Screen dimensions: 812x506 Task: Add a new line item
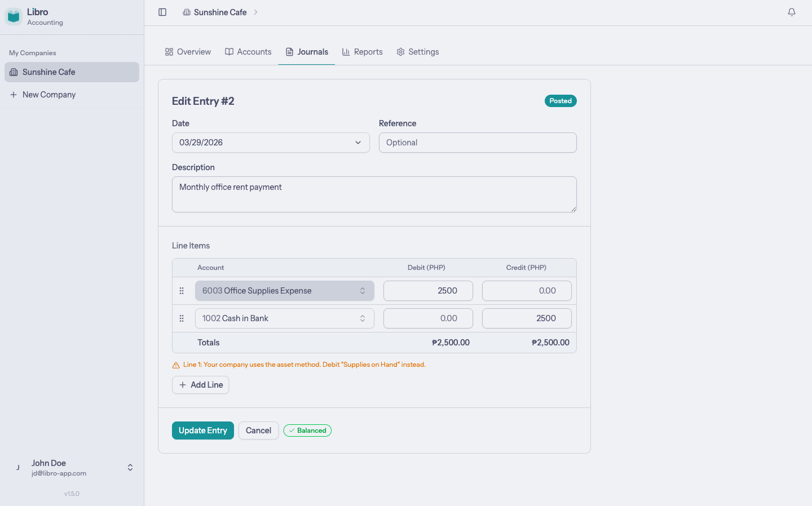pyautogui.click(x=201, y=385)
